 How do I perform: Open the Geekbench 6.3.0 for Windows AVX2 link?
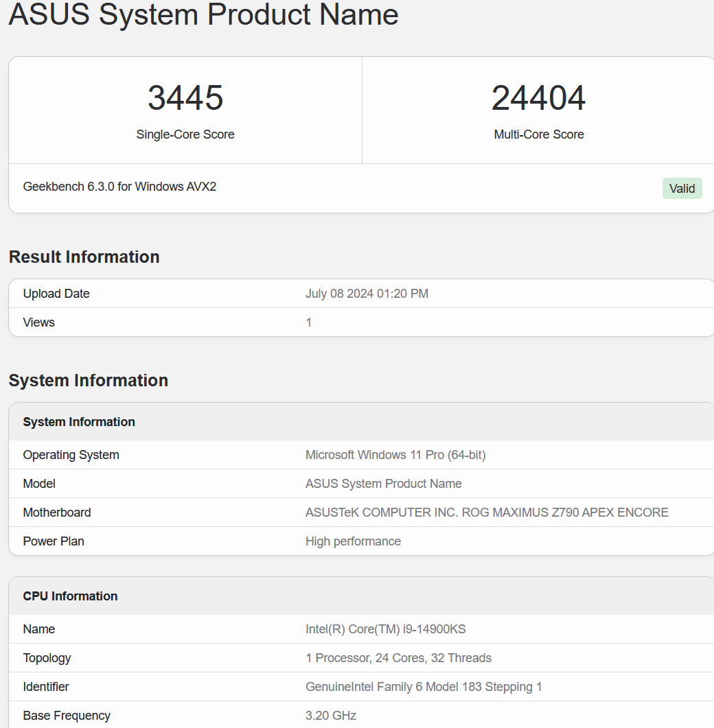tap(119, 186)
